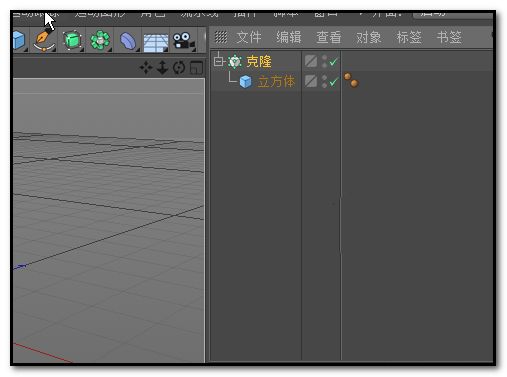
Task: Toggle green checkmark for 克隆 object
Action: (x=333, y=62)
